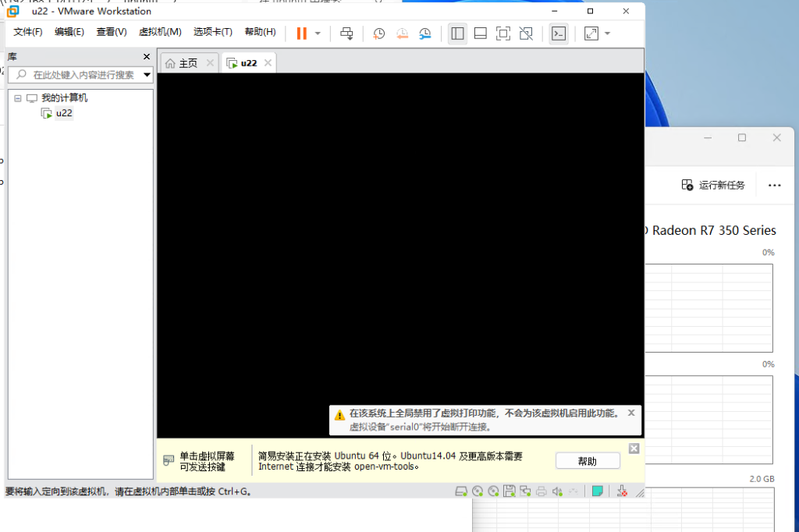Click second CD/DVD drive status icon

(x=493, y=491)
